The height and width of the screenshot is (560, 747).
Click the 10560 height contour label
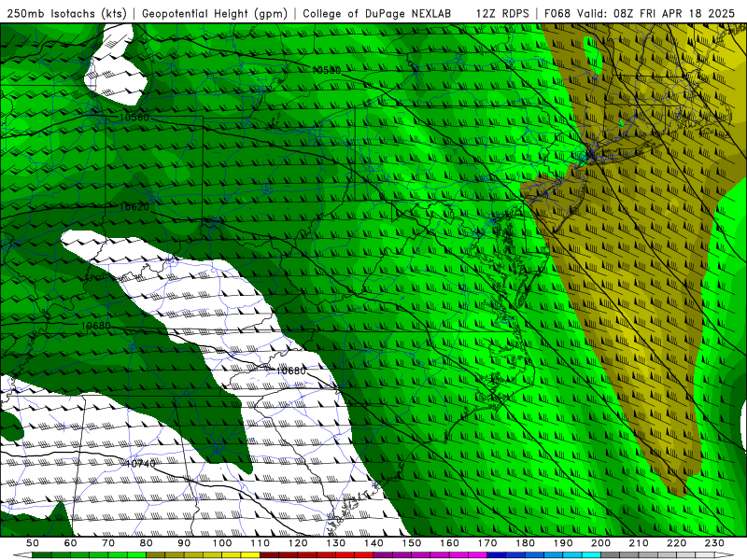[x=134, y=118]
